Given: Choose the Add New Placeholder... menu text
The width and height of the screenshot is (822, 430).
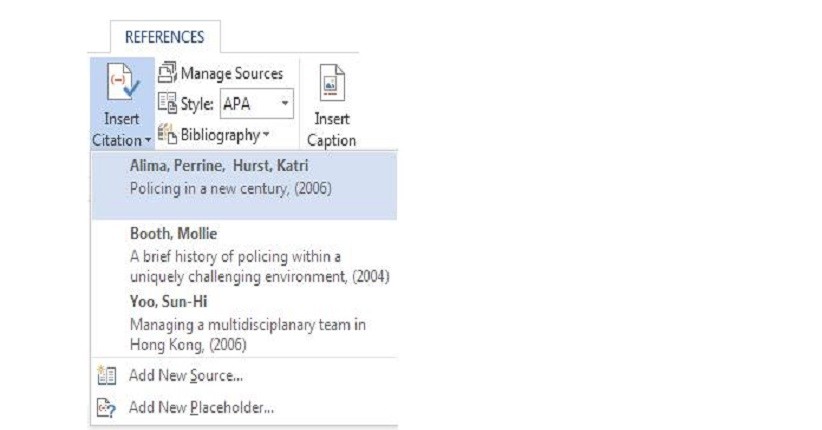Looking at the screenshot, I should pyautogui.click(x=201, y=407).
